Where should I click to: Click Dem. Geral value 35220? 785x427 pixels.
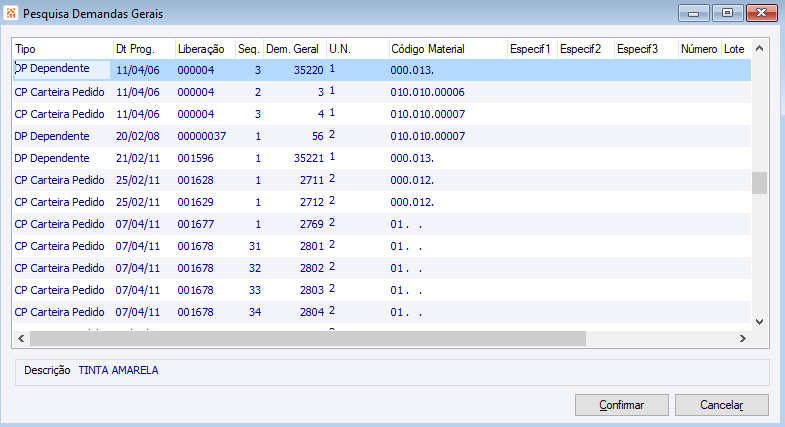pos(308,70)
